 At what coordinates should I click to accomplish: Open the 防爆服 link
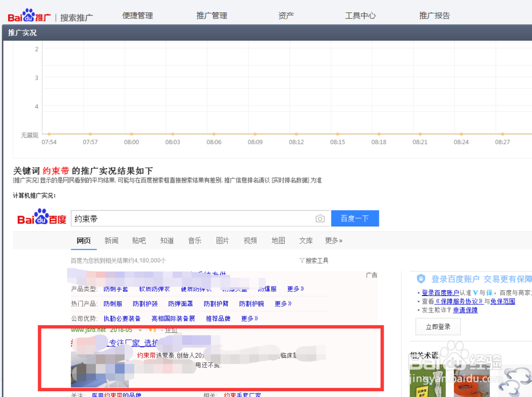tap(267, 289)
